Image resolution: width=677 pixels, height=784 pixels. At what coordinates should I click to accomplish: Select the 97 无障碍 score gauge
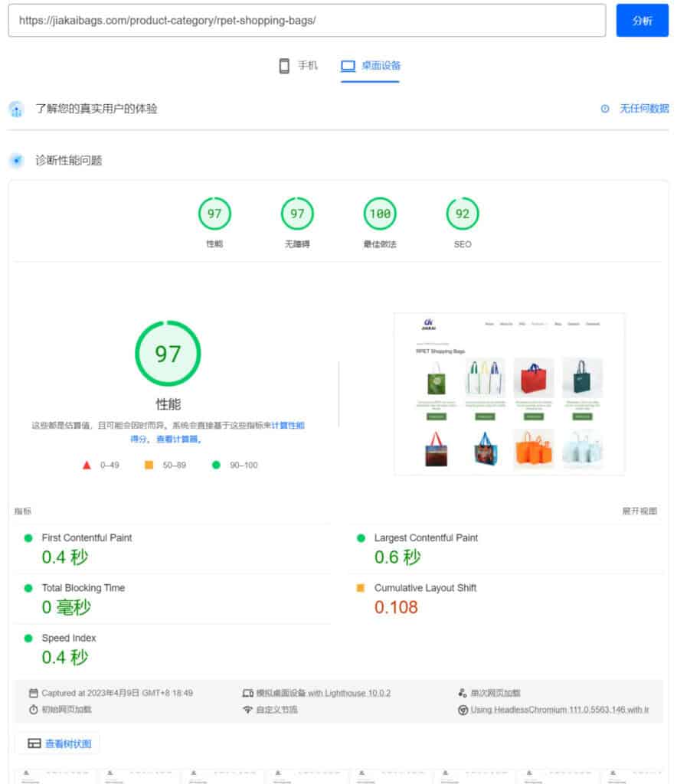pyautogui.click(x=297, y=214)
